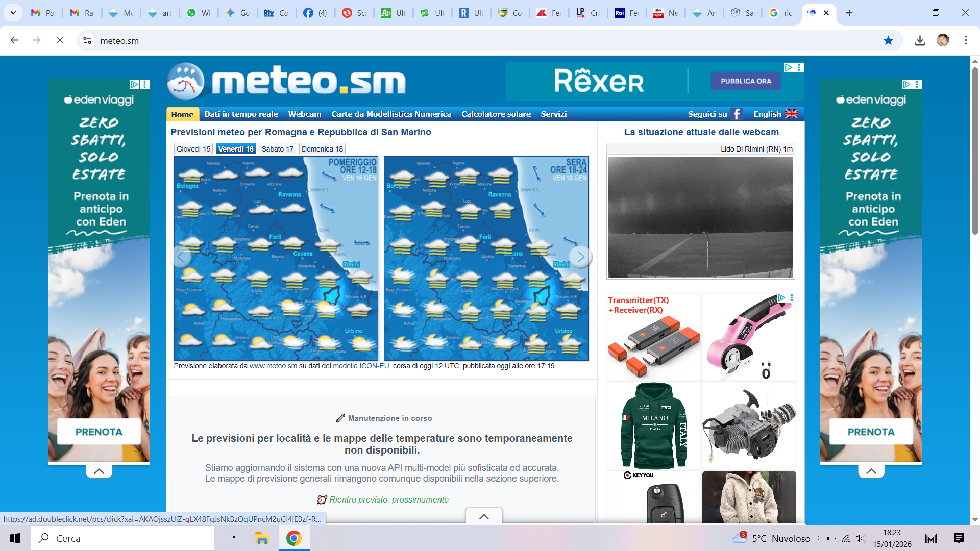The width and height of the screenshot is (980, 551).
Task: Open File Explorer from taskbar
Action: [262, 538]
